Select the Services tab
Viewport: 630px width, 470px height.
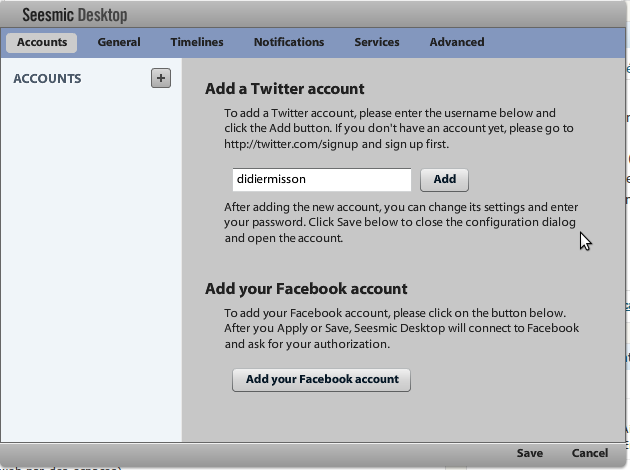(x=377, y=42)
